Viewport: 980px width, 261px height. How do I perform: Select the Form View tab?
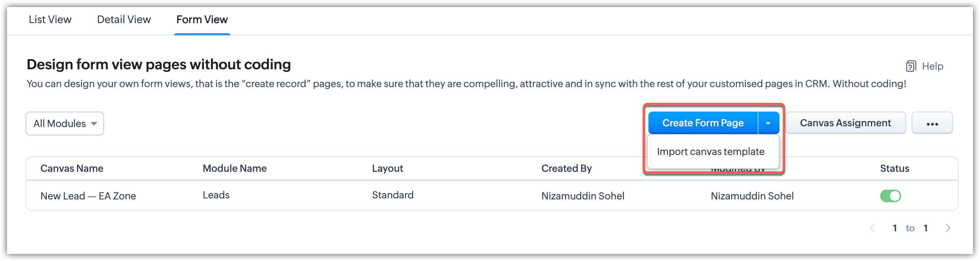tap(202, 20)
